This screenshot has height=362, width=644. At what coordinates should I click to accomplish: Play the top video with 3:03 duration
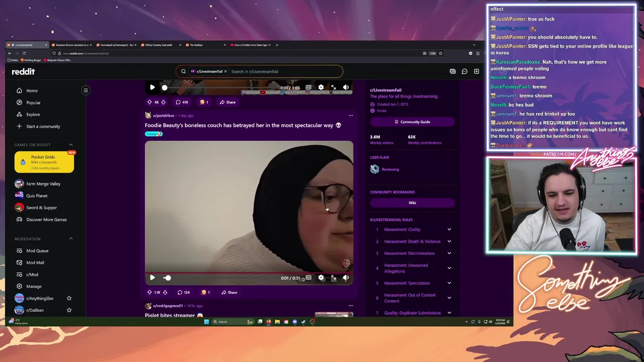tap(152, 87)
